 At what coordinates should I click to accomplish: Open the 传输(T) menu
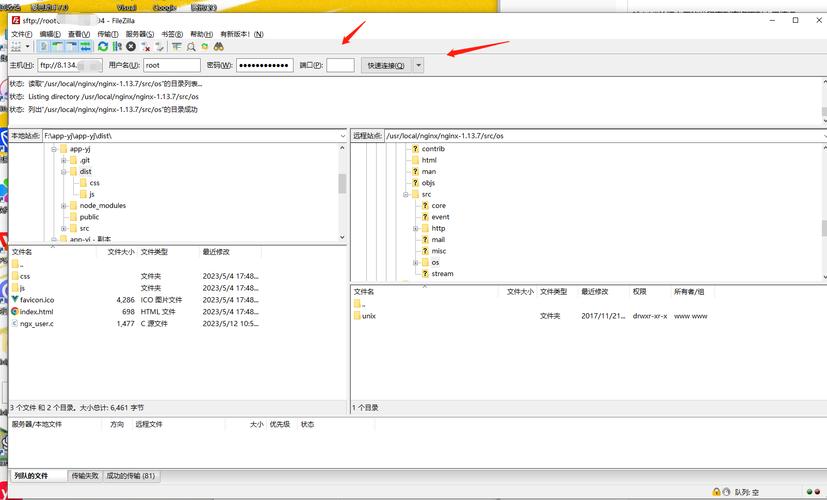tap(108, 34)
